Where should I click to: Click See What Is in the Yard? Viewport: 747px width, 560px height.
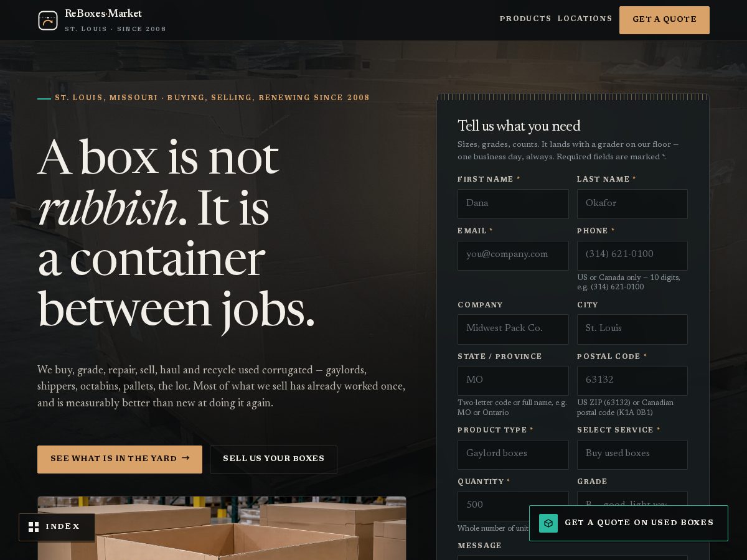pyautogui.click(x=120, y=459)
